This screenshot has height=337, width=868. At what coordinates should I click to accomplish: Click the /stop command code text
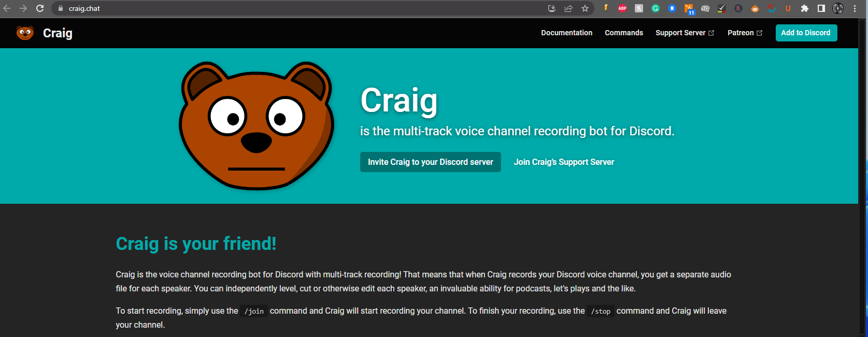[601, 311]
